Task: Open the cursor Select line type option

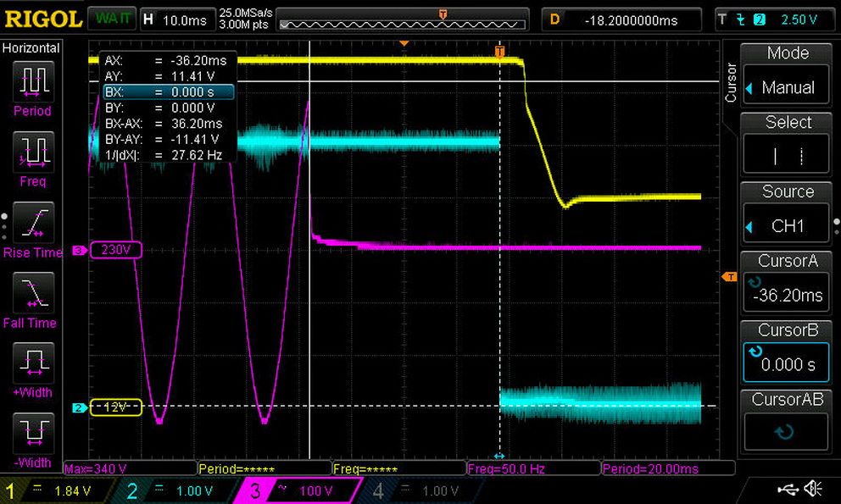Action: tap(786, 144)
